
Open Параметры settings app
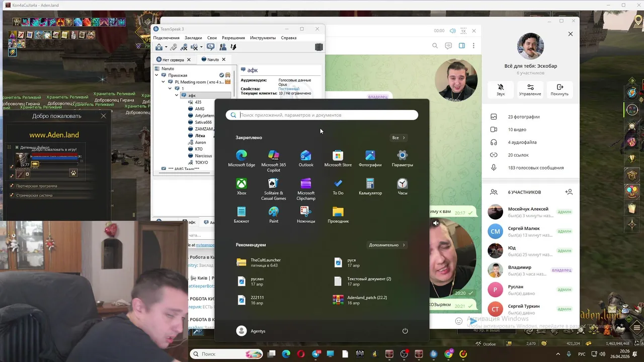point(403,158)
